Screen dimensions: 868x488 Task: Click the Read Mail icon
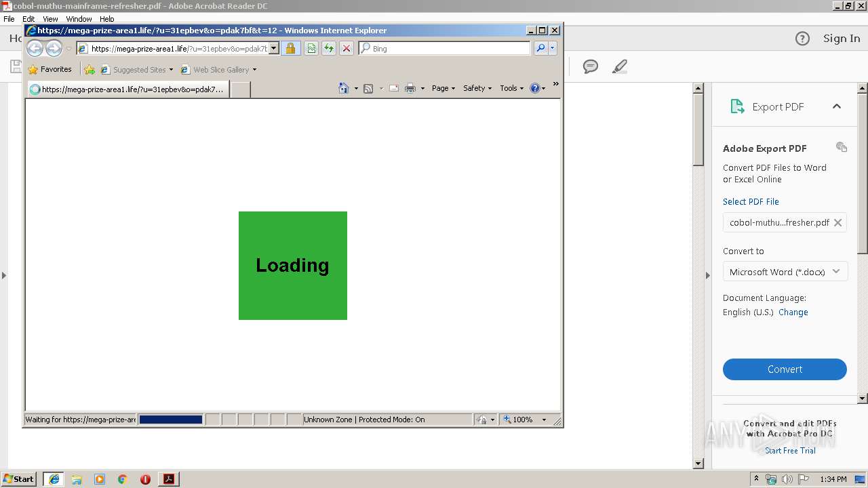393,88
